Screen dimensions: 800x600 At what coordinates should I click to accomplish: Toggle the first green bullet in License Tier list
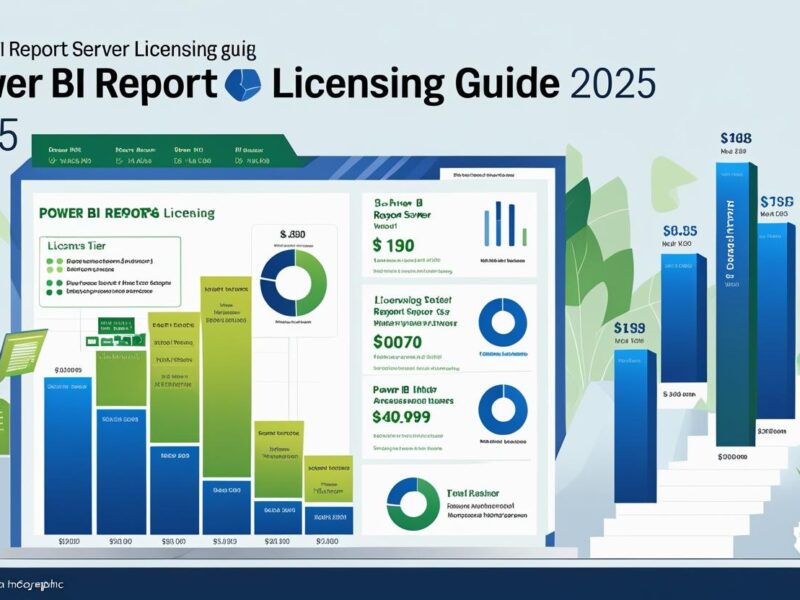click(49, 260)
